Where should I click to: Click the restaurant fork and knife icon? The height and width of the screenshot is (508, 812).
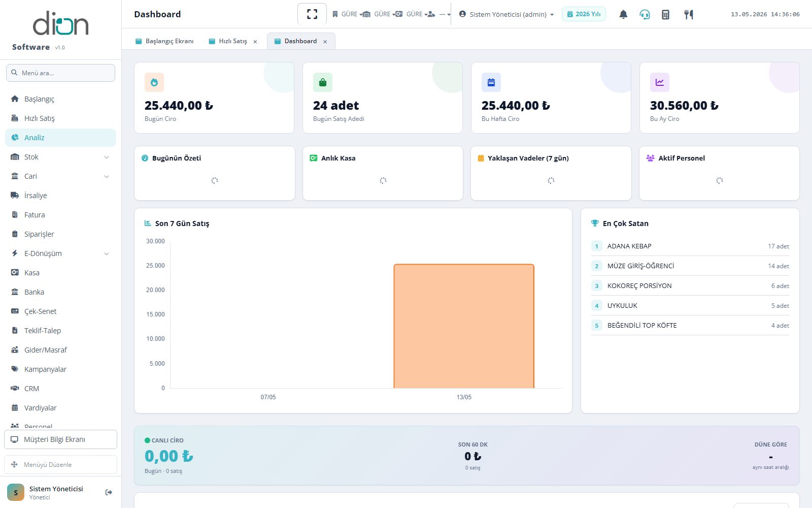click(689, 14)
